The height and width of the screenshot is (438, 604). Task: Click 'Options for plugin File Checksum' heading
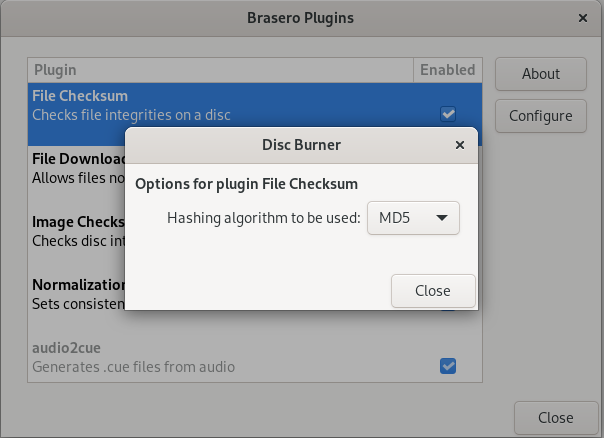point(247,184)
